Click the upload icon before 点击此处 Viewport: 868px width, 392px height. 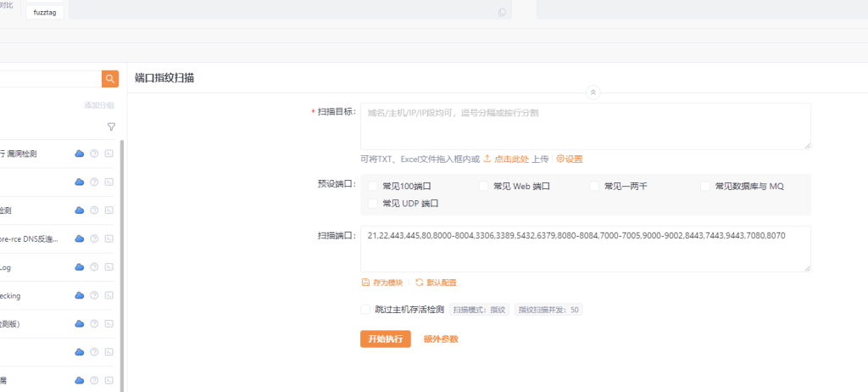[x=487, y=159]
